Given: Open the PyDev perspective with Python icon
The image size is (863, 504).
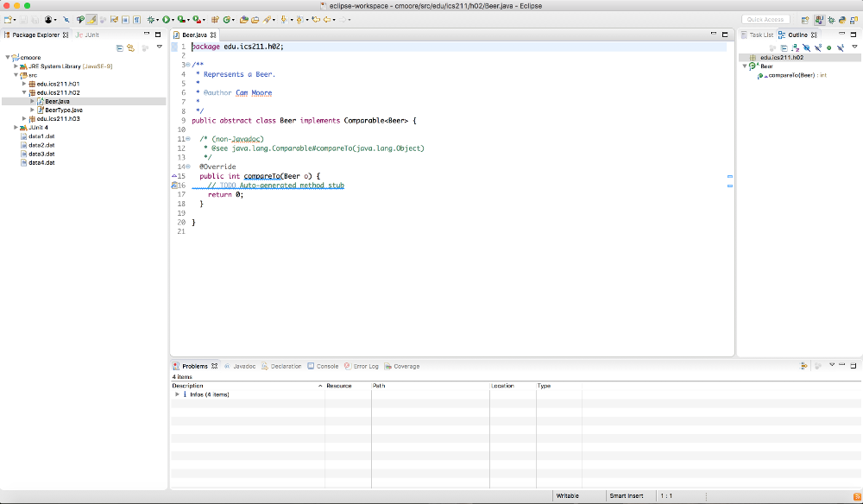Looking at the screenshot, I should tap(842, 19).
